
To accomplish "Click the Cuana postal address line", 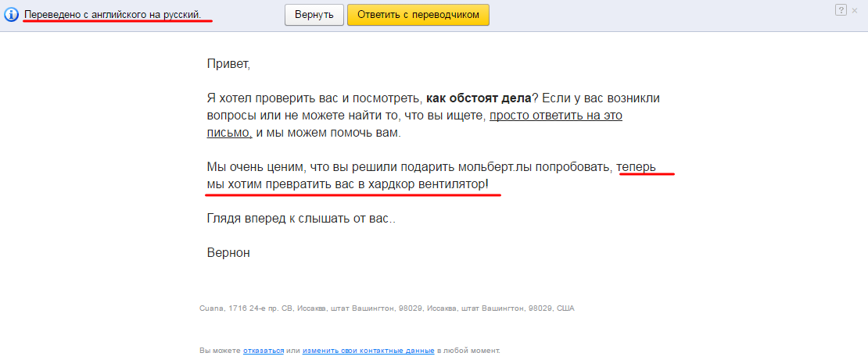I will (x=387, y=308).
